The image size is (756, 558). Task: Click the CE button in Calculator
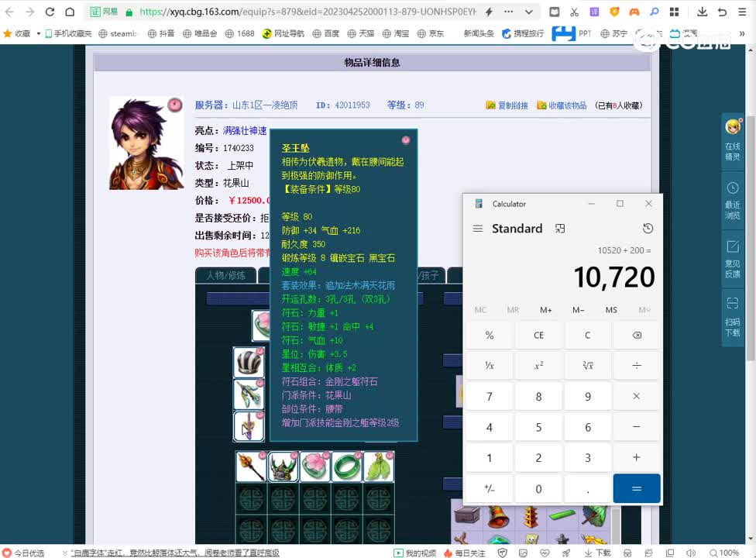pyautogui.click(x=538, y=335)
